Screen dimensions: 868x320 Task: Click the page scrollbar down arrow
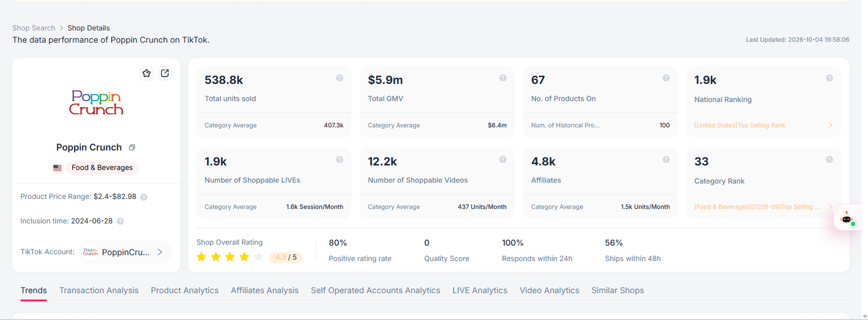[865, 316]
